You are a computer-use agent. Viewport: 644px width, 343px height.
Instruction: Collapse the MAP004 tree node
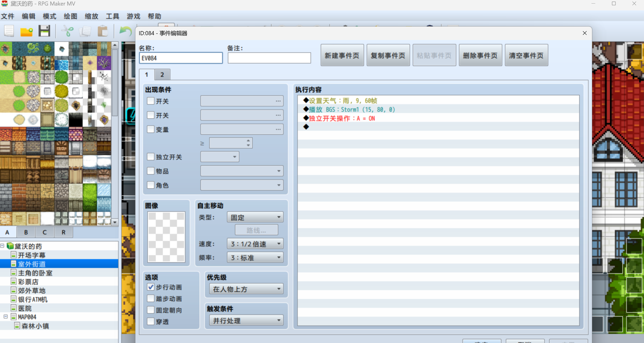click(x=6, y=317)
